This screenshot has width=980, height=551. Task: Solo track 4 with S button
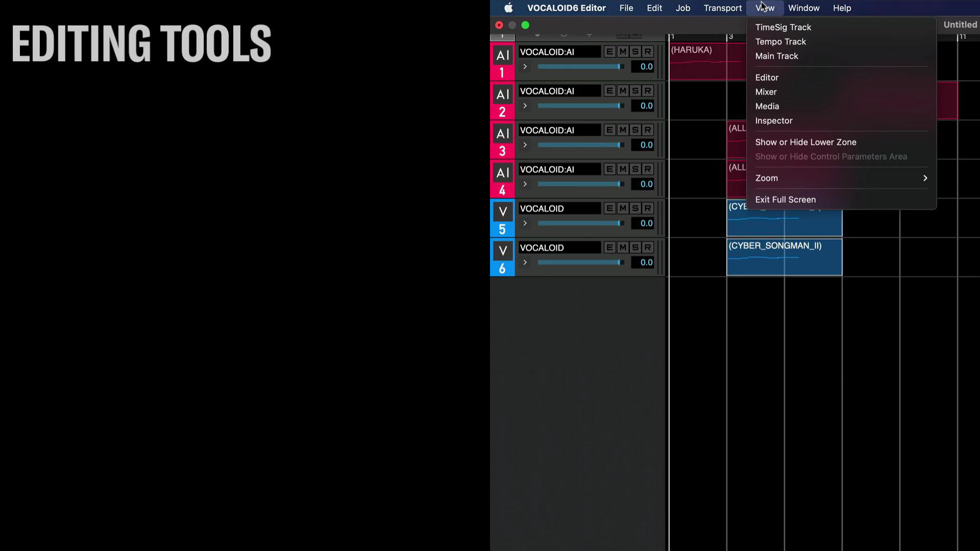[x=635, y=169]
